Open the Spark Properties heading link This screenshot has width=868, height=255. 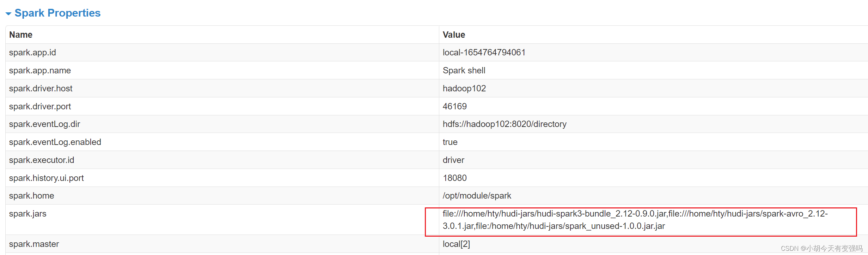click(x=57, y=13)
